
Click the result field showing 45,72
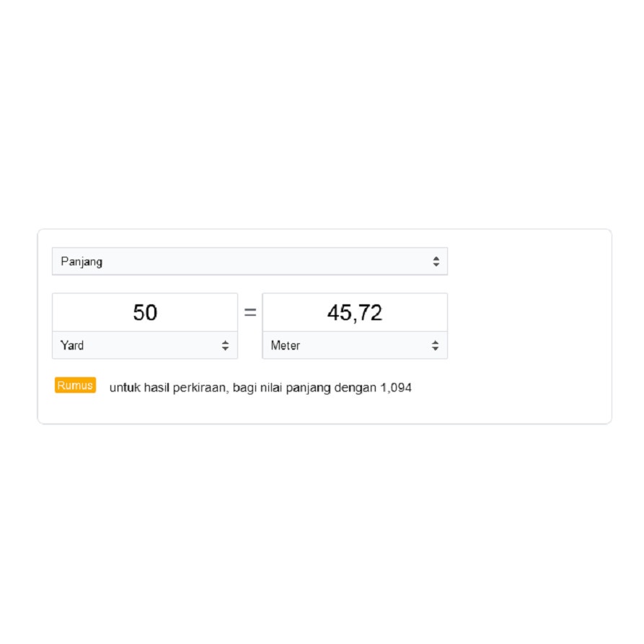click(354, 313)
